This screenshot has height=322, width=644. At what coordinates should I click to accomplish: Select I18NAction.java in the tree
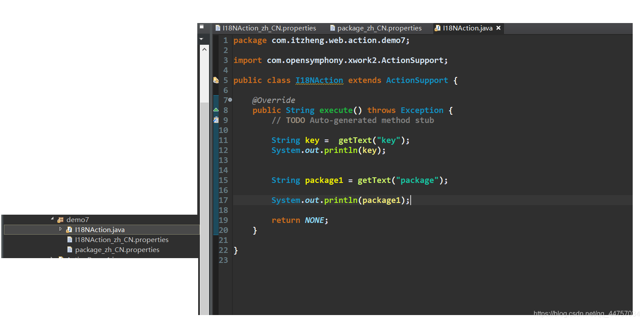pyautogui.click(x=100, y=229)
